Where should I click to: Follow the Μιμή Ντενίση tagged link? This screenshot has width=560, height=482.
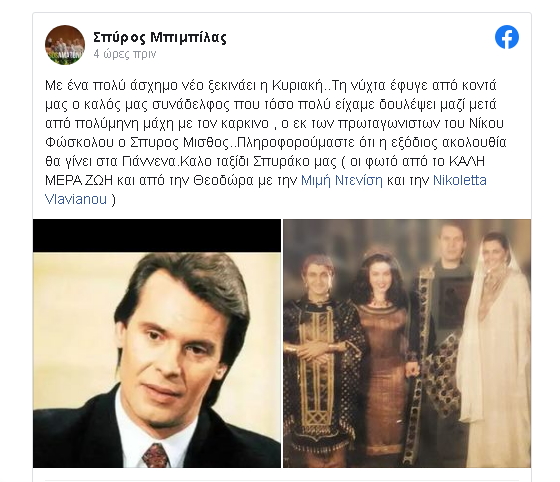click(x=341, y=180)
